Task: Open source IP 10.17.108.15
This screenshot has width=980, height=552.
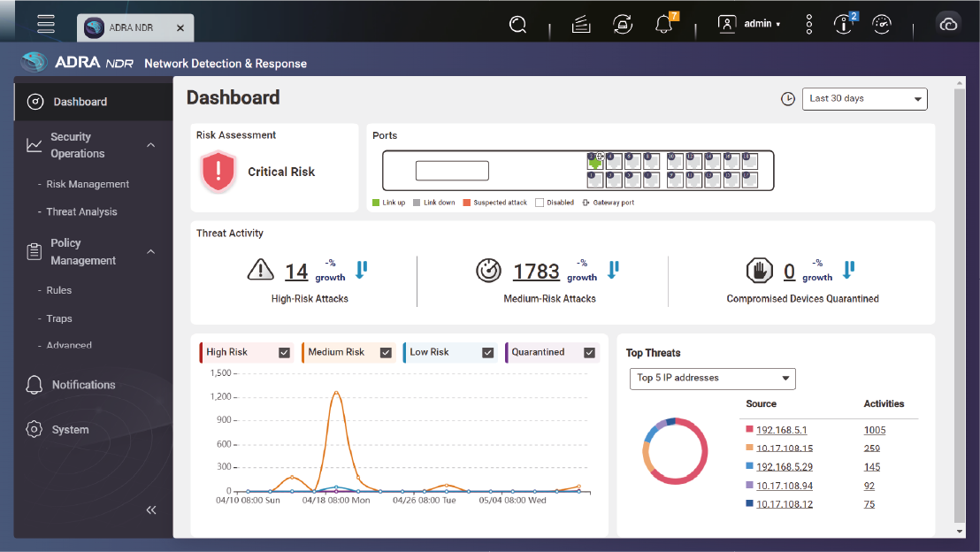Action: (x=785, y=448)
